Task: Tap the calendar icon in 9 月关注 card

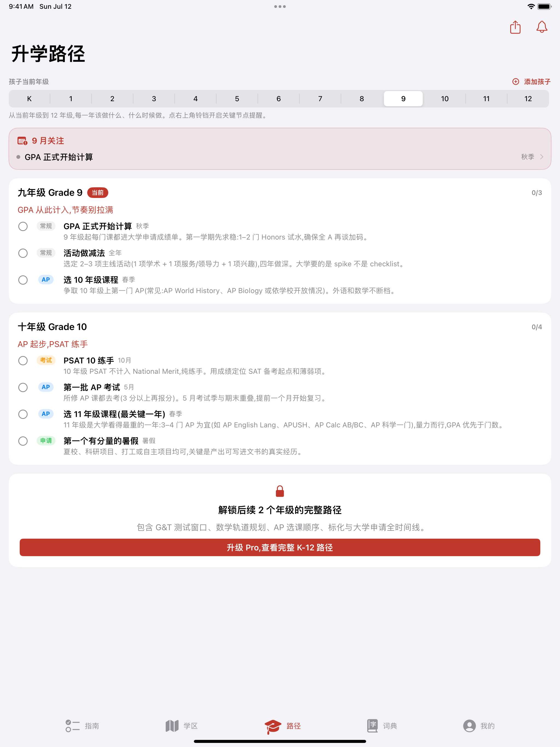Action: tap(22, 141)
